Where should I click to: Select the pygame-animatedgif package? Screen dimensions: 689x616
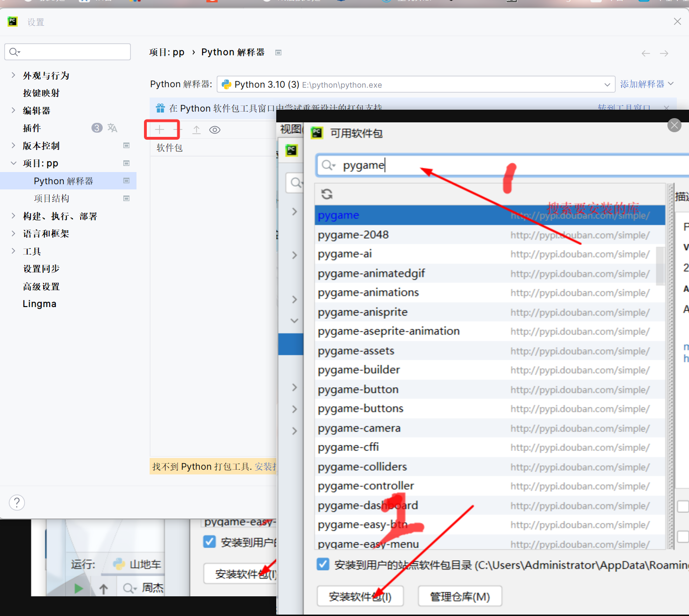point(490,273)
